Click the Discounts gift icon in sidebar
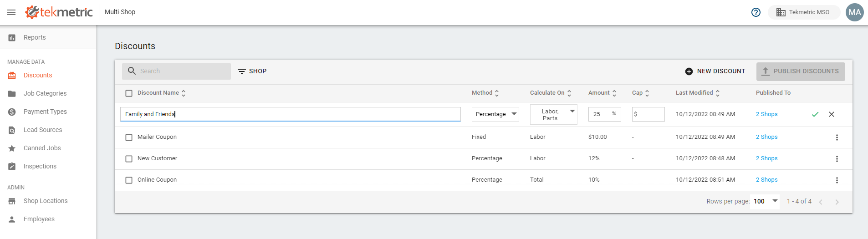Image resolution: width=868 pixels, height=239 pixels. tap(12, 76)
